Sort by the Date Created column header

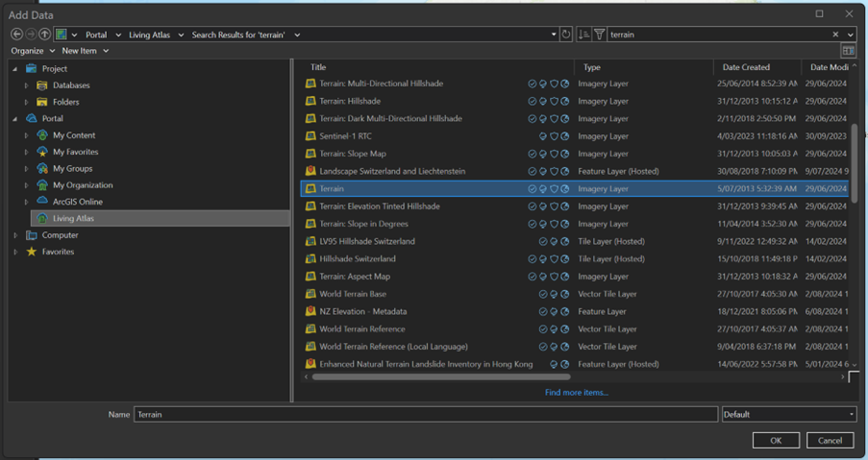[746, 67]
